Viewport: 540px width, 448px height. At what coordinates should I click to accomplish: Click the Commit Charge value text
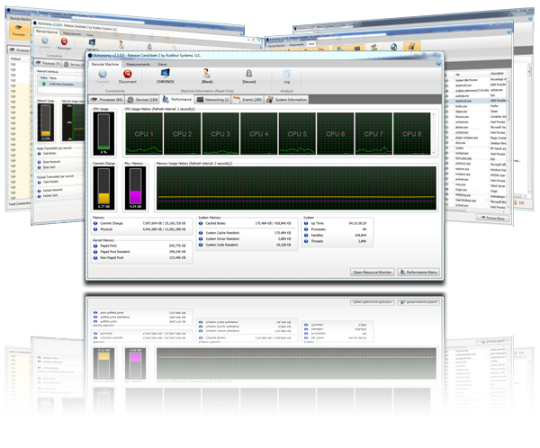point(164,223)
